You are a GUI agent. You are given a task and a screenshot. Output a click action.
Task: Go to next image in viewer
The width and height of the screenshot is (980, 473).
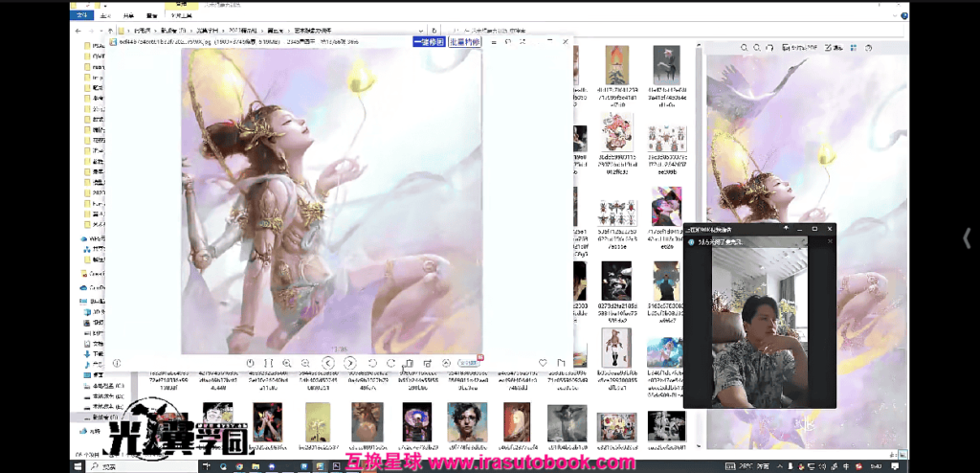point(350,363)
